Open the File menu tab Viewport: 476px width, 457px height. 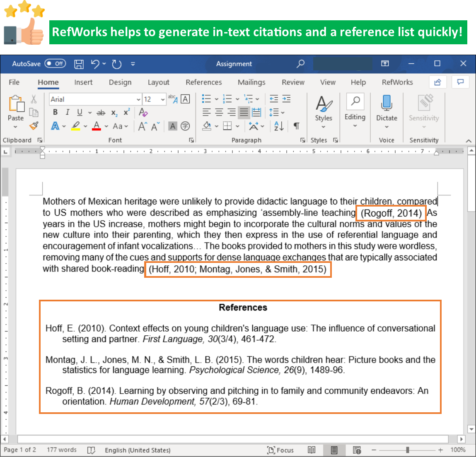click(x=14, y=82)
